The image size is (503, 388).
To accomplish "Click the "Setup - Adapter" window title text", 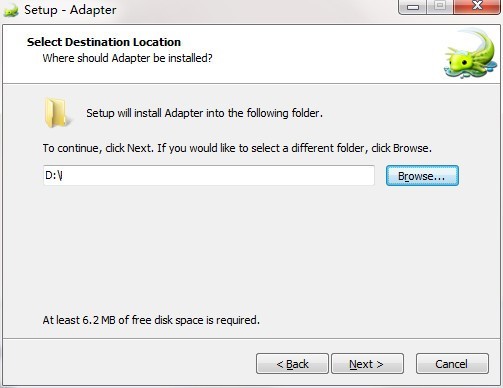I will 70,10.
